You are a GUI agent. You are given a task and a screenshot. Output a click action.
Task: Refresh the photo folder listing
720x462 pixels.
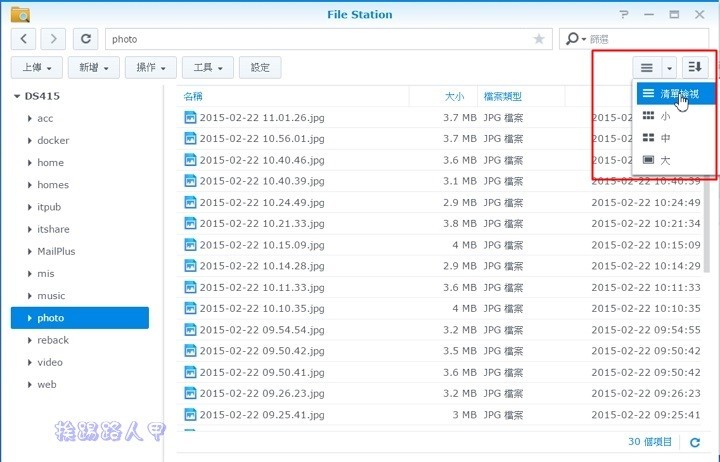pos(87,39)
